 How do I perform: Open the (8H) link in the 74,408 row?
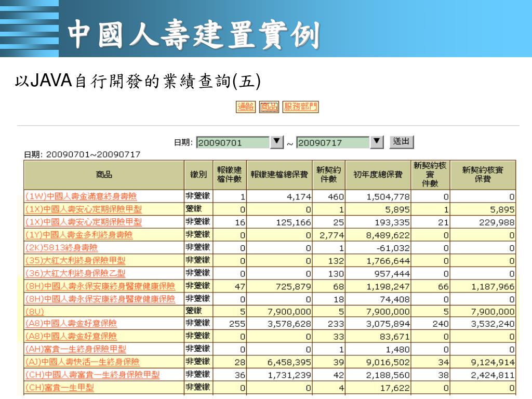click(100, 299)
